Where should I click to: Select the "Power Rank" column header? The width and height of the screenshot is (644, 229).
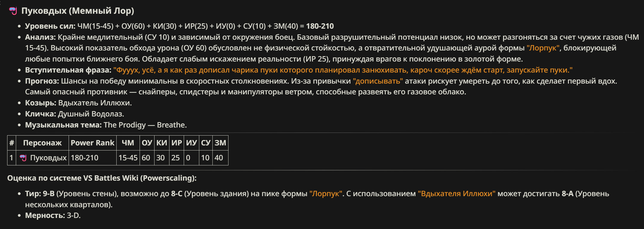tap(92, 143)
